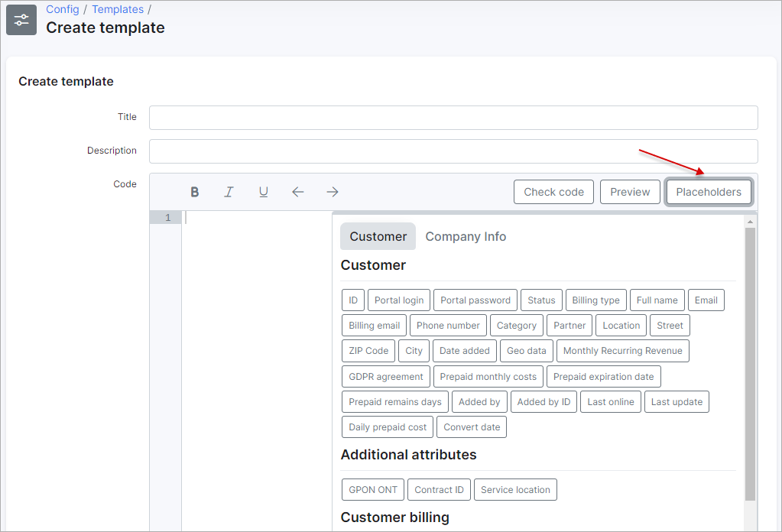Image resolution: width=782 pixels, height=532 pixels.
Task: Switch to Company Info tab
Action: tap(466, 236)
